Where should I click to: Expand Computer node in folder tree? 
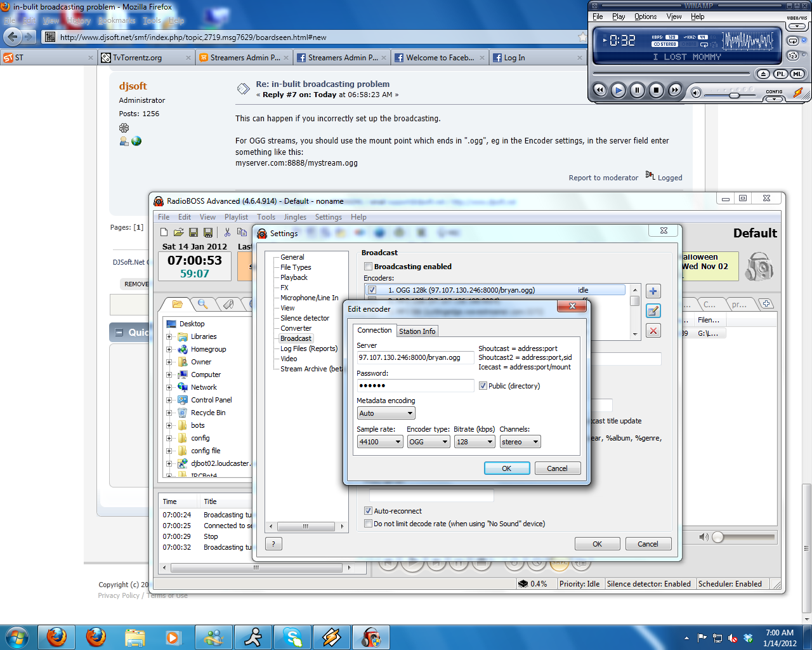[169, 375]
